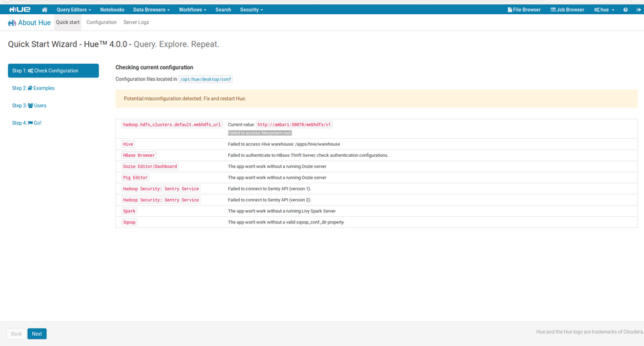The image size is (644, 346).
Task: Click the sqoop_conf_dir property message
Action: pyautogui.click(x=286, y=222)
